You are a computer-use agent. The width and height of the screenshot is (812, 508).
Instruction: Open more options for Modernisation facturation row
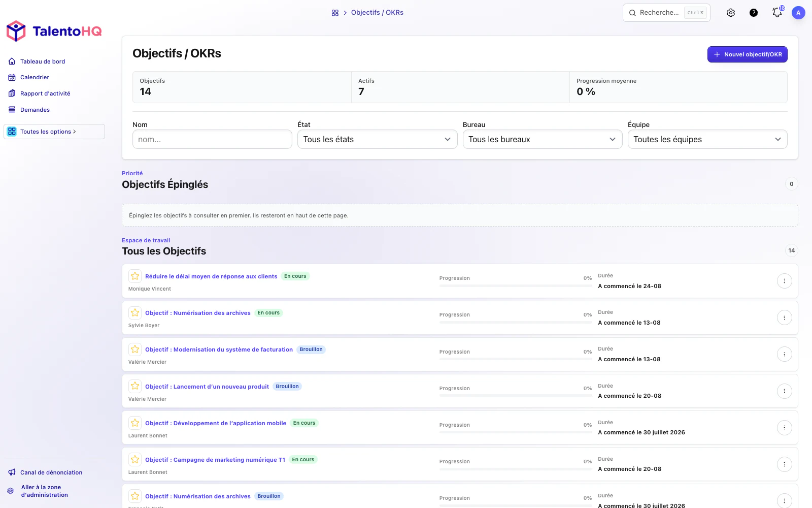coord(784,354)
